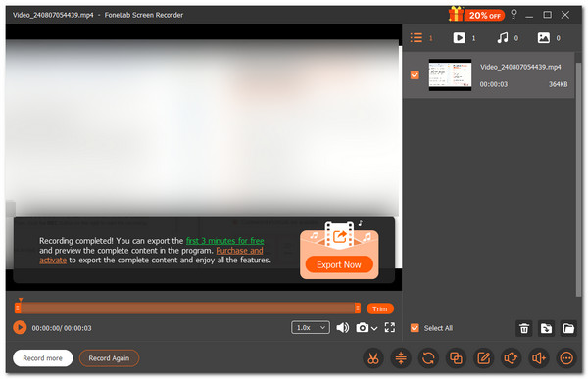Toggle the Select All checkbox

pos(415,328)
